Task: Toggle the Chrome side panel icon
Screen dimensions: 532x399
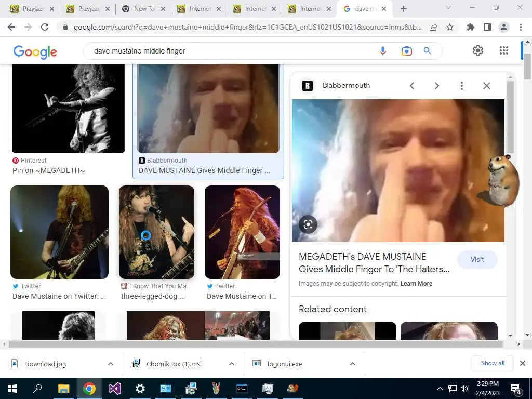Action: [x=487, y=27]
